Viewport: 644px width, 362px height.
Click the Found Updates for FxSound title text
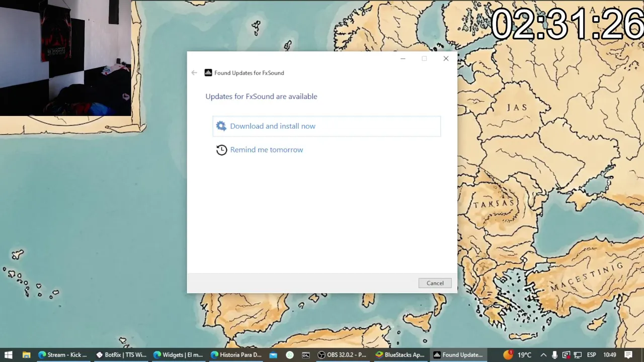(249, 73)
